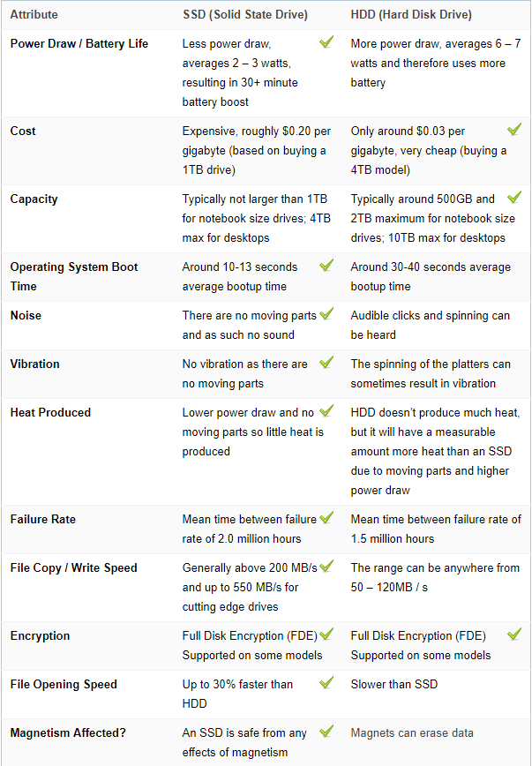The image size is (532, 766).
Task: Click the HDD (Hard Disk Drive) header
Action: pos(411,15)
